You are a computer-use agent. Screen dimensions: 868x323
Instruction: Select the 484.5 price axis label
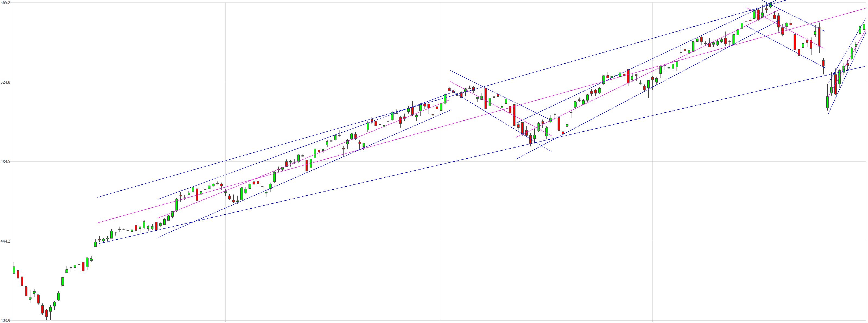tap(5, 161)
